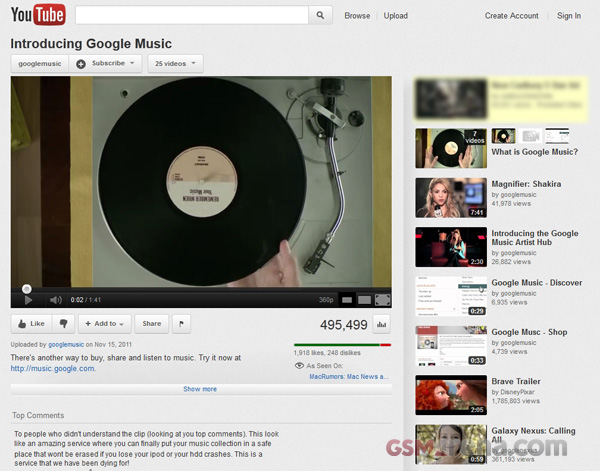Click the YouTube logo

pyautogui.click(x=38, y=15)
